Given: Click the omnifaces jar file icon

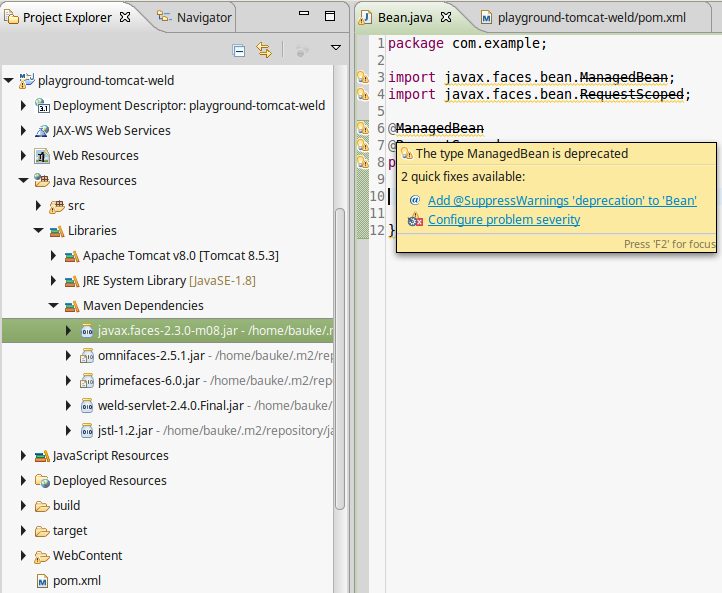Looking at the screenshot, I should coord(87,355).
